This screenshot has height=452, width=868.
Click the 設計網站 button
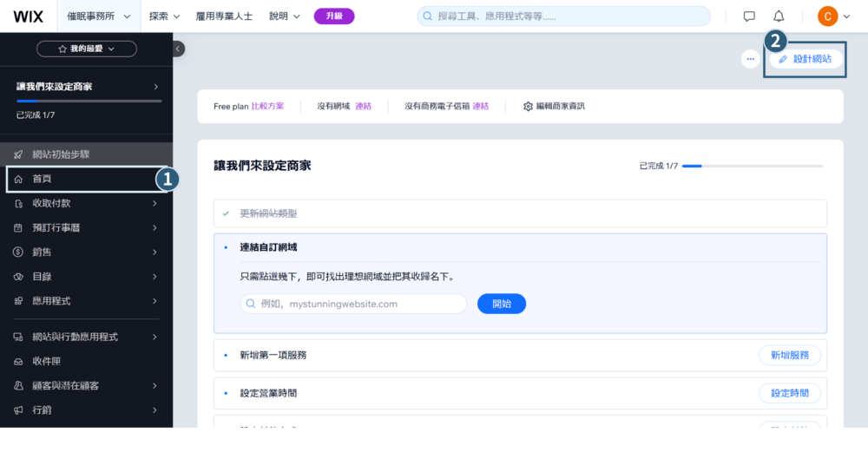coord(806,59)
